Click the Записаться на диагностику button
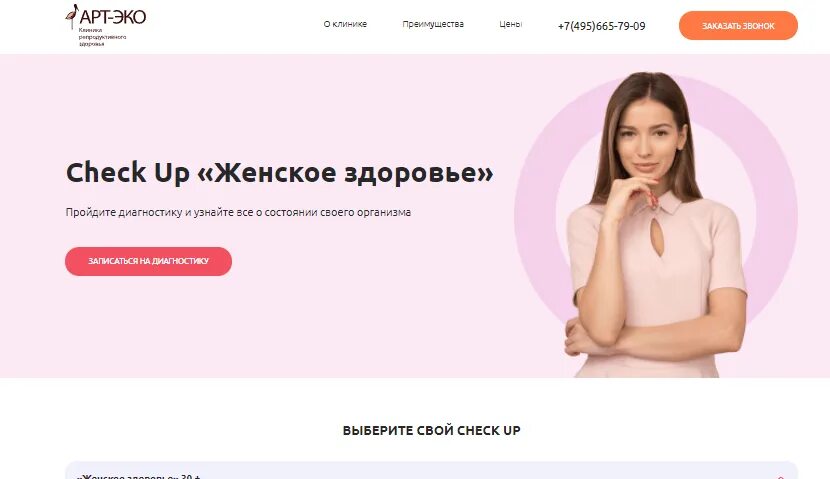The image size is (830, 479). coord(148,261)
